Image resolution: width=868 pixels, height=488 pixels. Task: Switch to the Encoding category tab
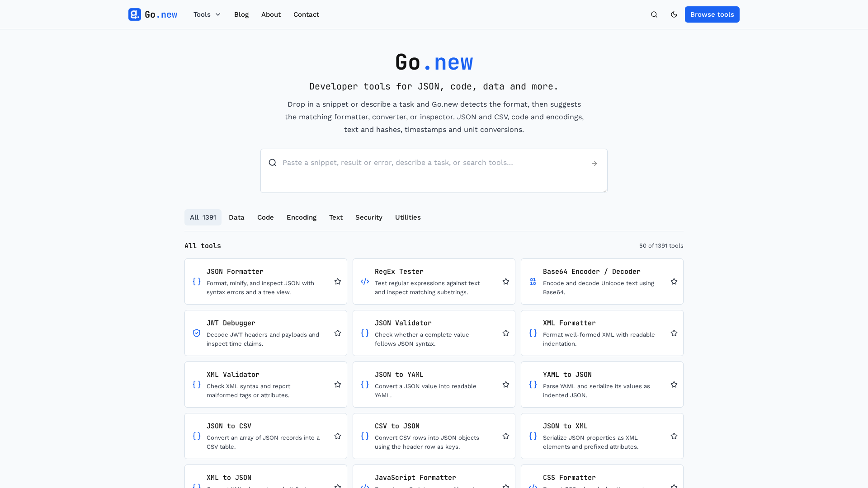click(x=302, y=217)
